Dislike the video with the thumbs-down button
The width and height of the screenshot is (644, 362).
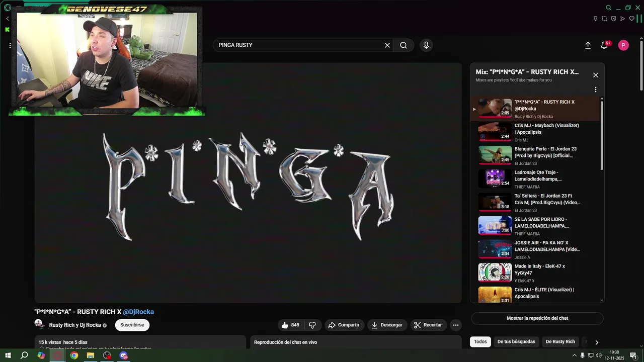coord(312,325)
